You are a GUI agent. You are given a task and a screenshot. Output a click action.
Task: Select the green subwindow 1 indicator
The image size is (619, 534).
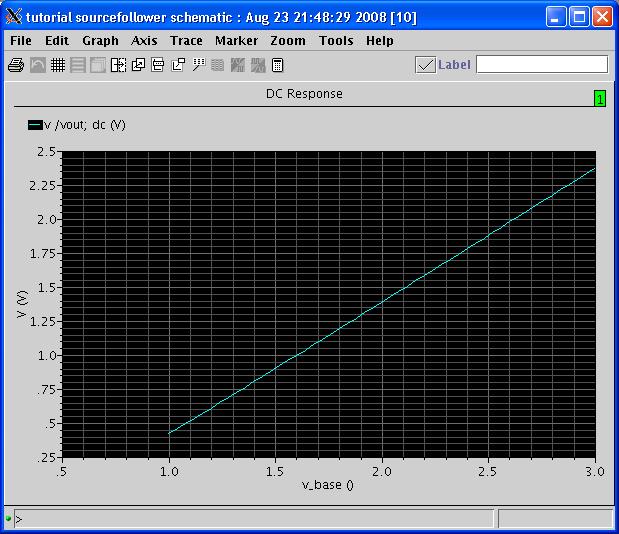[x=599, y=98]
